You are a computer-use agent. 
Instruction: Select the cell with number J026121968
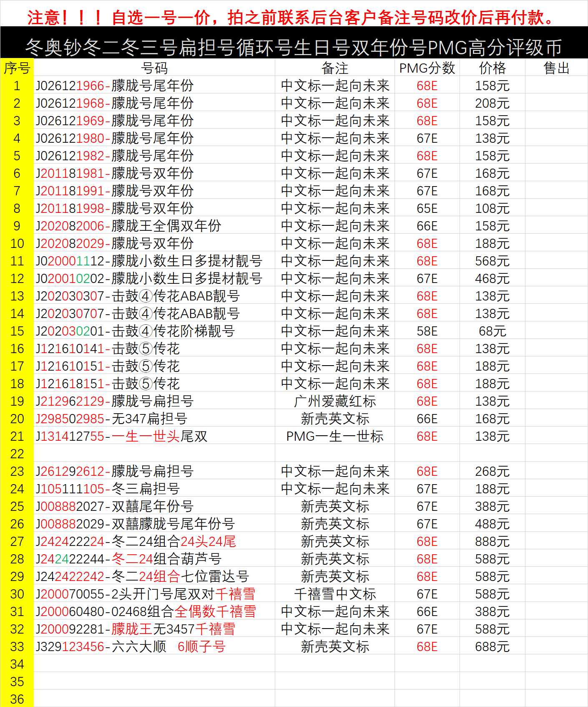(115, 103)
